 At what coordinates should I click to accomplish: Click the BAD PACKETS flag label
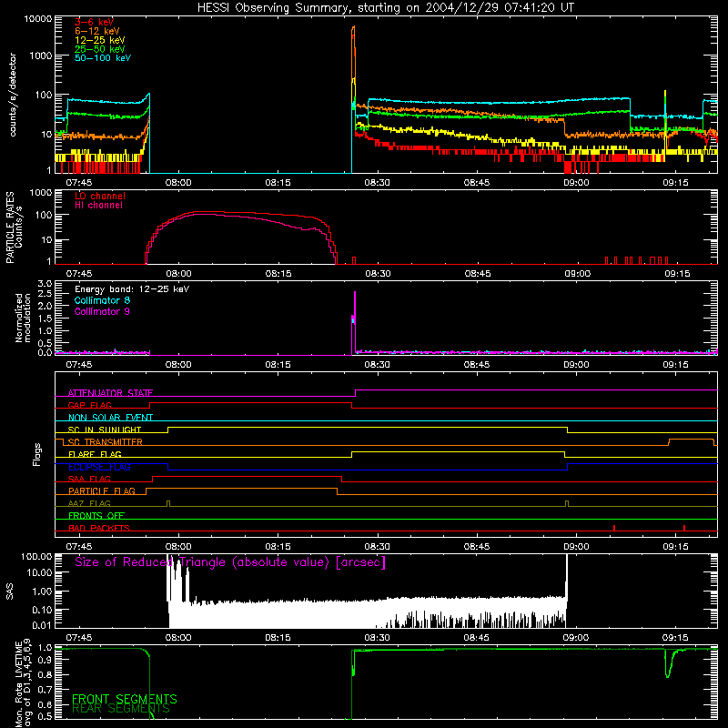[x=99, y=528]
